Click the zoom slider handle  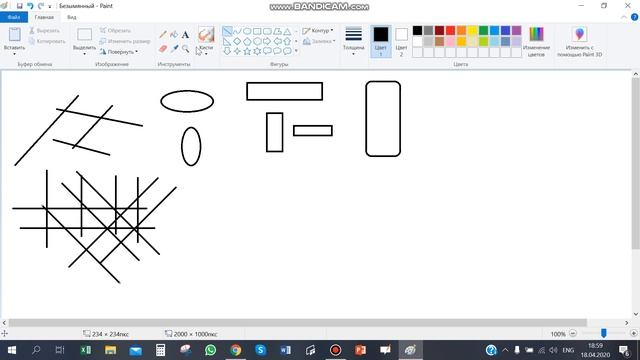tap(603, 333)
